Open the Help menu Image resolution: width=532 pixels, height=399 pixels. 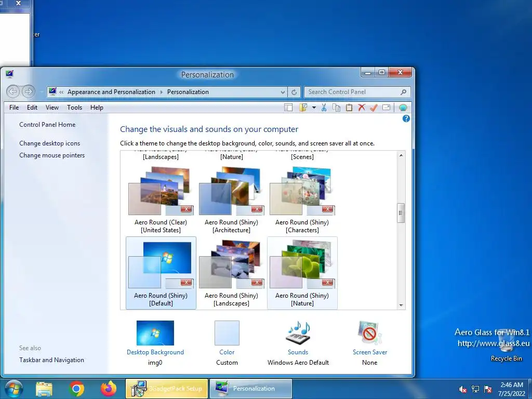97,108
